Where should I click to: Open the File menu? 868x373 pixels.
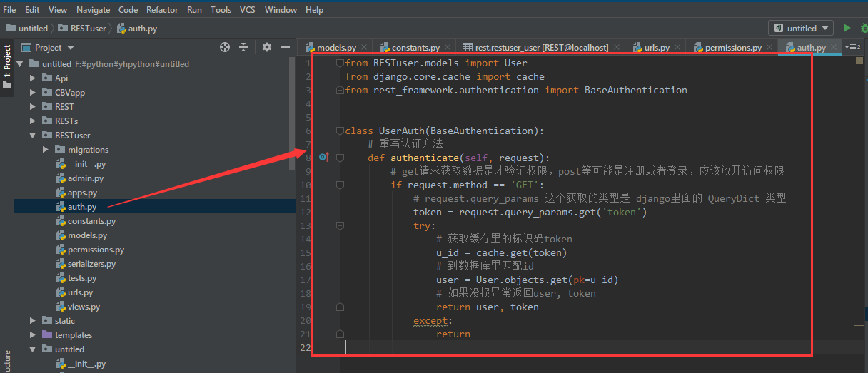click(x=10, y=10)
